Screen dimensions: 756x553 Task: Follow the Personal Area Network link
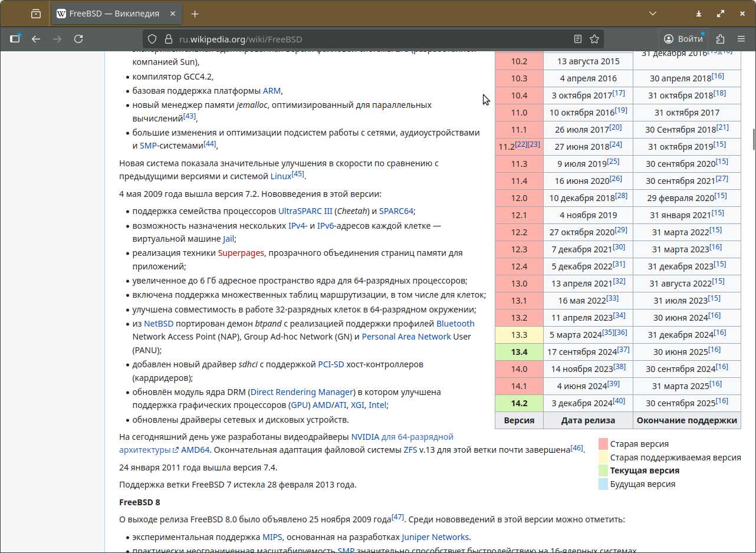point(406,337)
